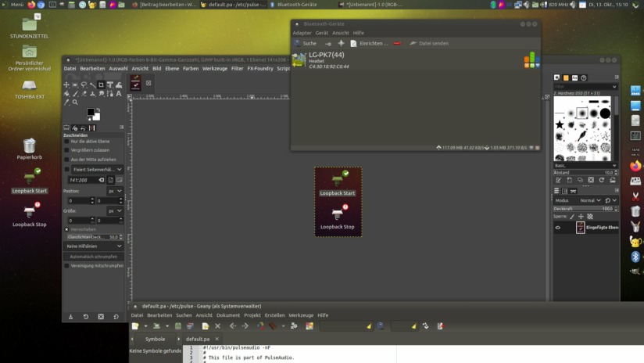Select the Zoom magnifier tool

(x=75, y=102)
